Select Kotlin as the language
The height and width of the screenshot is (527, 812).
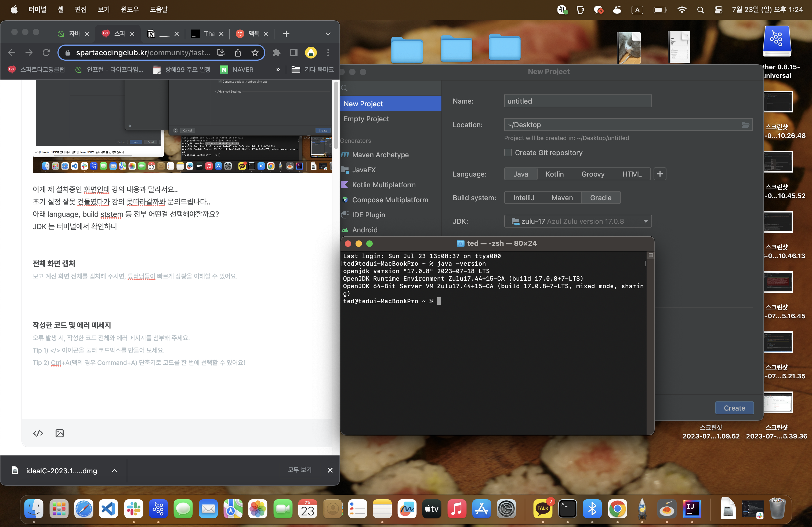click(x=554, y=174)
